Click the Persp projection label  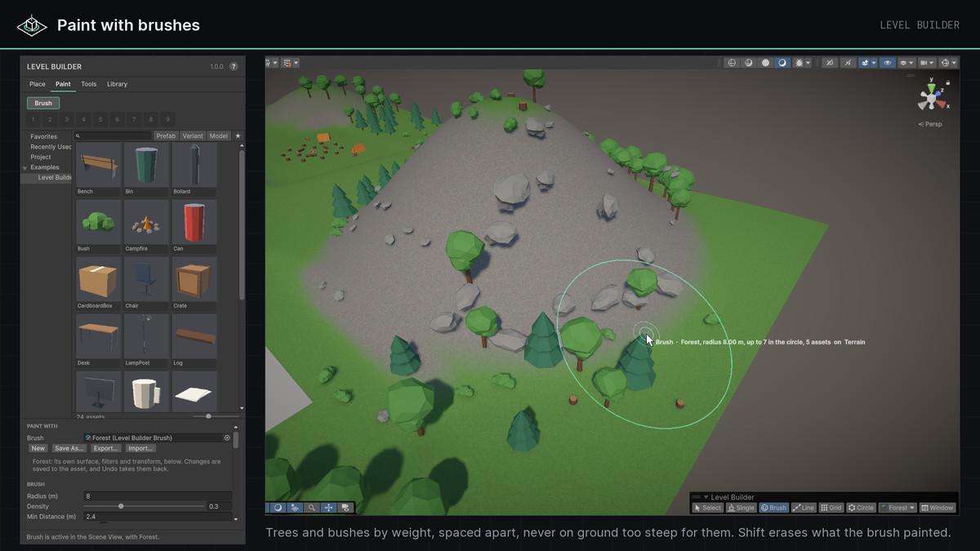coord(930,124)
